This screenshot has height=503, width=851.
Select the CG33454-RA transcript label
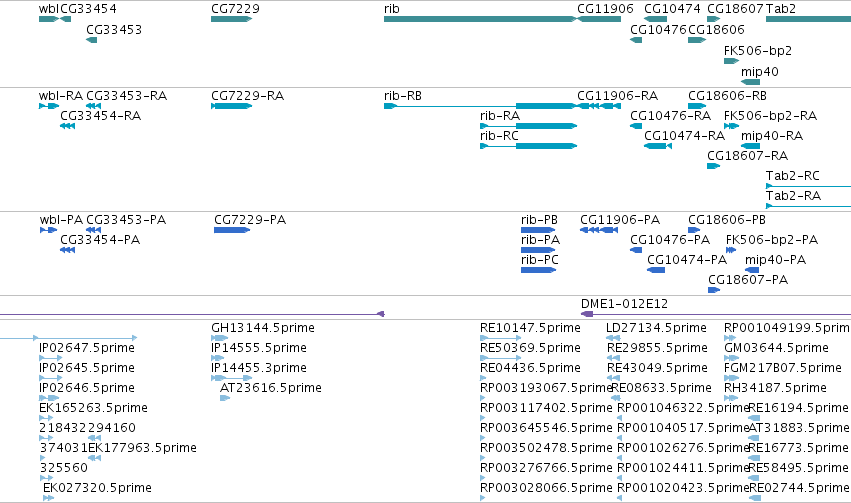(x=100, y=116)
